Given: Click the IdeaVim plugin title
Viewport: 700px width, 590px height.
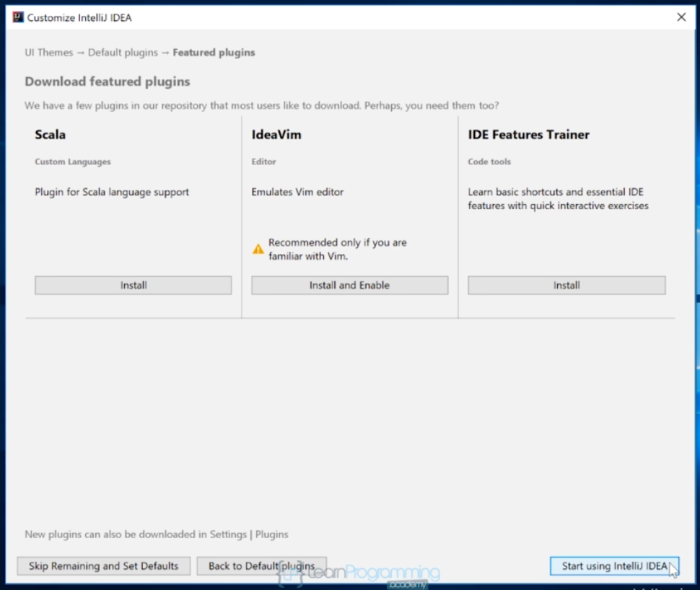Looking at the screenshot, I should pos(276,134).
